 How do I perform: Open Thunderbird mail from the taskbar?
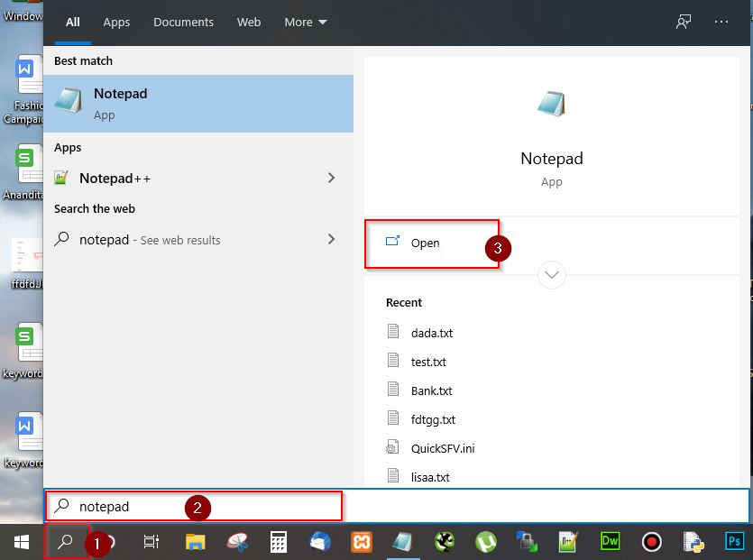point(320,542)
